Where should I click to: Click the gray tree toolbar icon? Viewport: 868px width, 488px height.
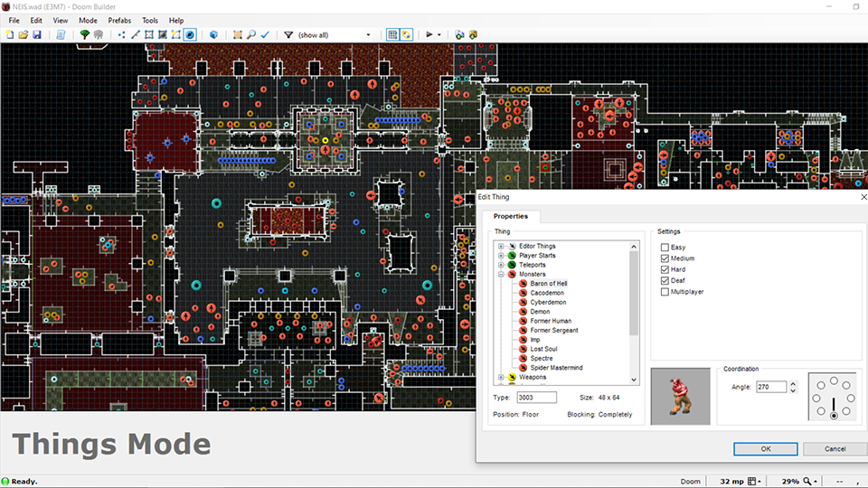[98, 35]
